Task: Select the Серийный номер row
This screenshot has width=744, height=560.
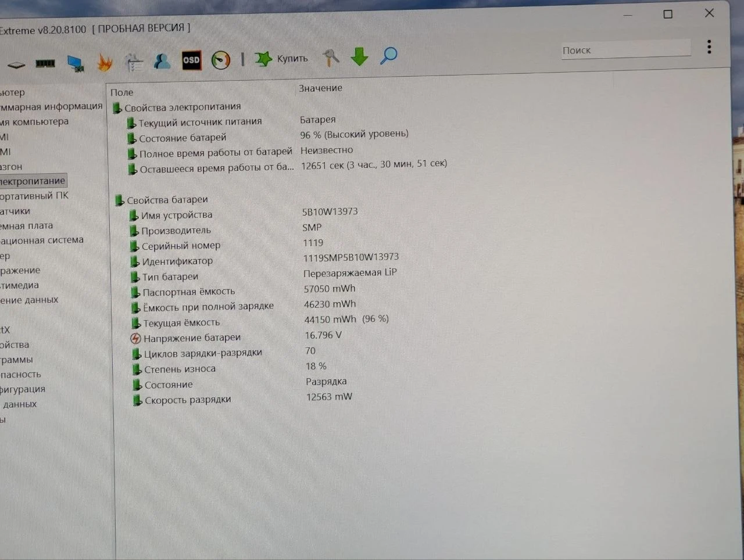Action: (x=227, y=245)
